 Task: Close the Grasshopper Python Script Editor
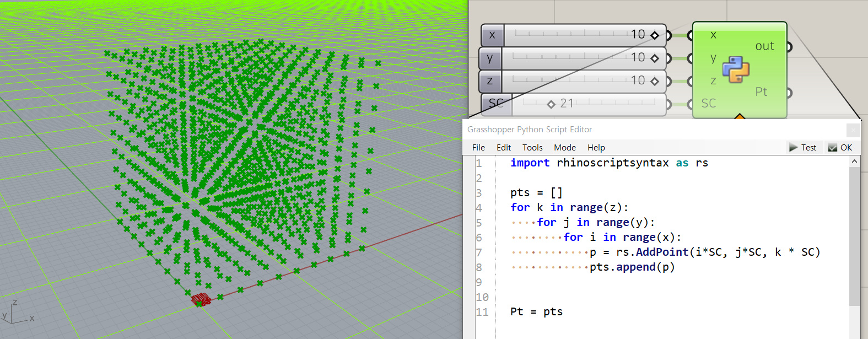point(853,130)
